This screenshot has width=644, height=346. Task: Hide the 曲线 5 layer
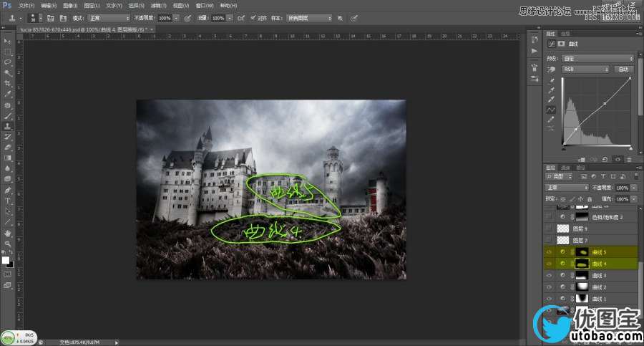pos(549,251)
